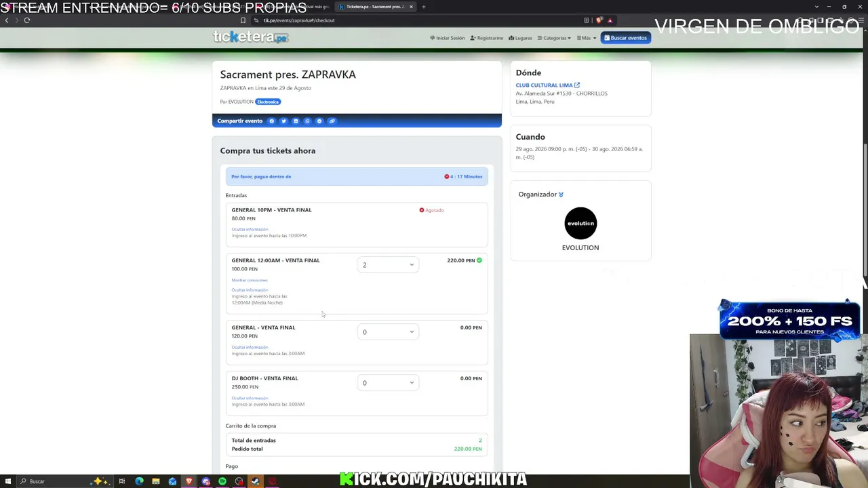Go back in browser history
This screenshot has height=488, width=868.
coord(7,20)
